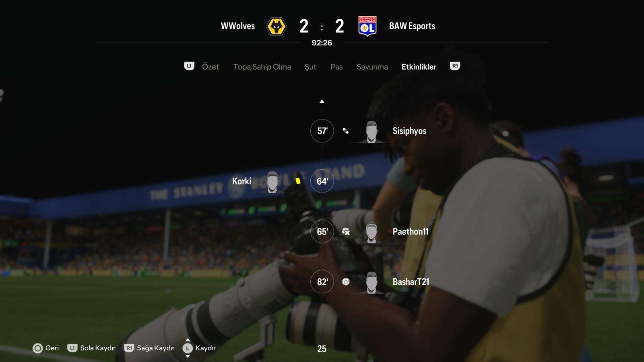The height and width of the screenshot is (362, 644).
Task: Click the circle Geri button icon
Action: click(37, 348)
